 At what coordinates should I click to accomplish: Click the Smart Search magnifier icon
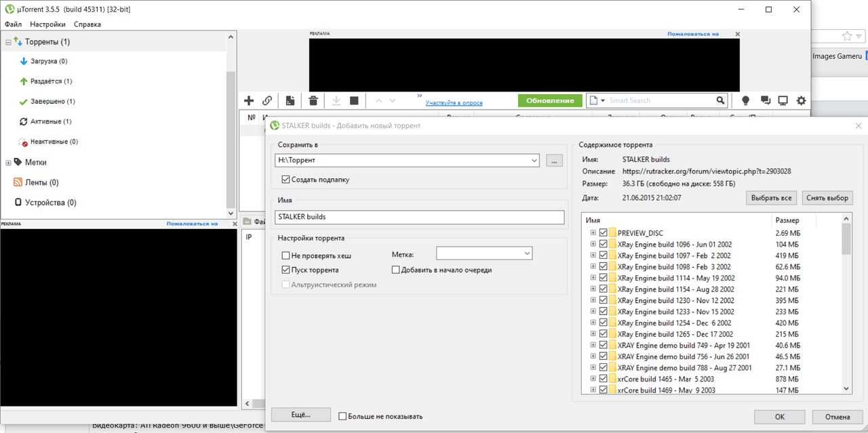coord(721,100)
